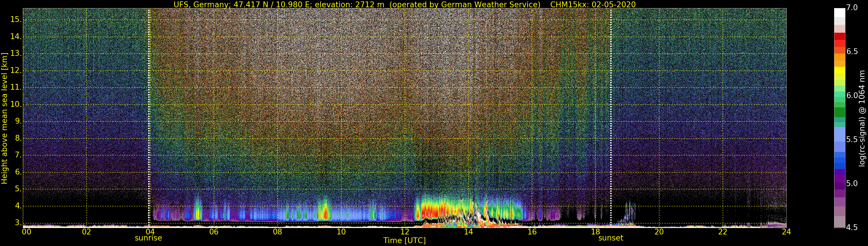This screenshot has height=246, width=868.
Task: Click the time axis tick label '16'
Action: [532, 232]
